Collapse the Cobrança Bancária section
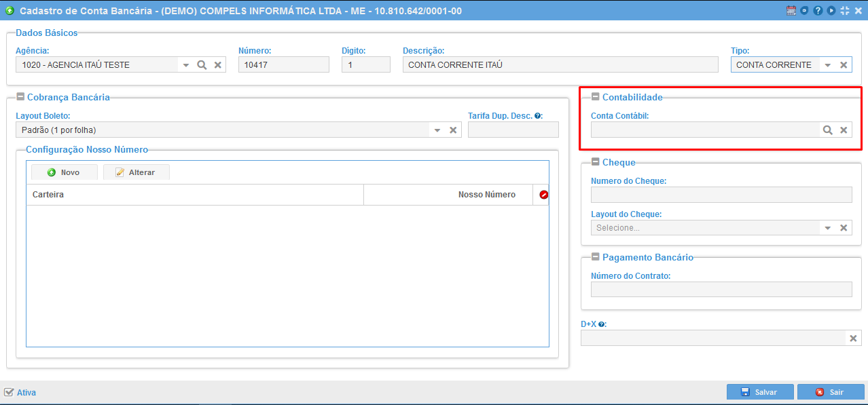The image size is (868, 405). pos(20,97)
